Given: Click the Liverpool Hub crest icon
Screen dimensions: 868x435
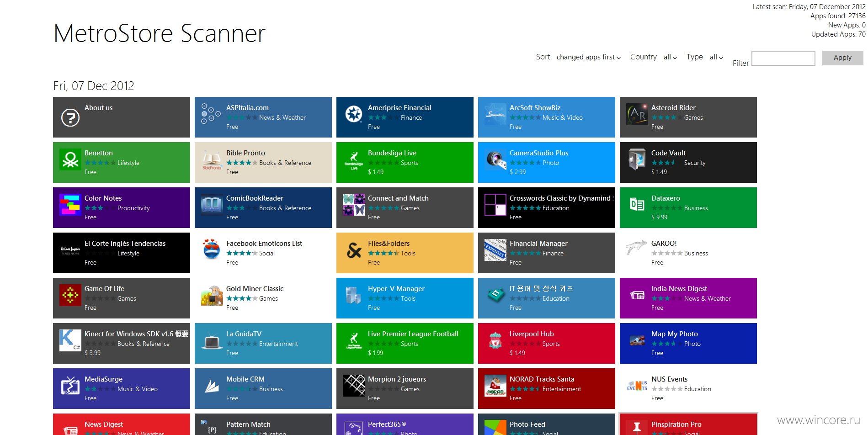Looking at the screenshot, I should coord(495,340).
